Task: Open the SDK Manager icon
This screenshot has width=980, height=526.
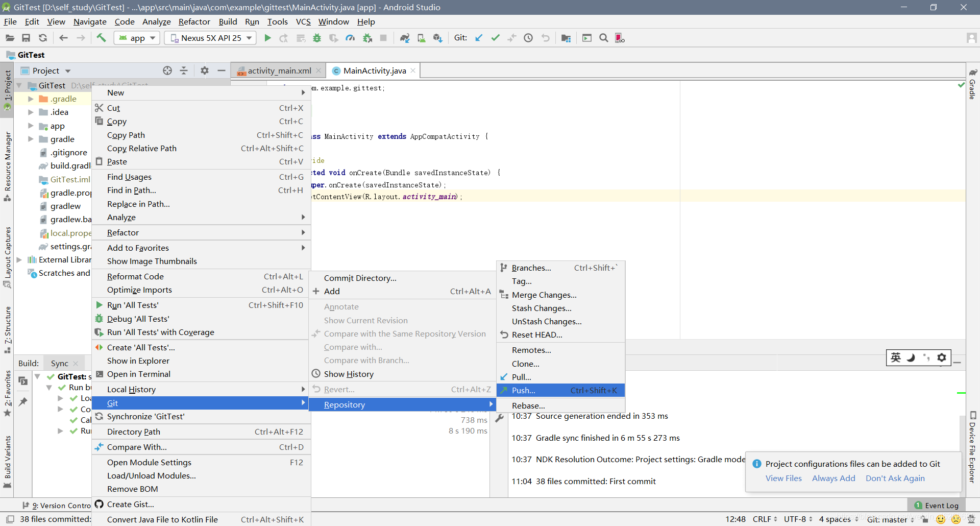Action: tap(437, 38)
